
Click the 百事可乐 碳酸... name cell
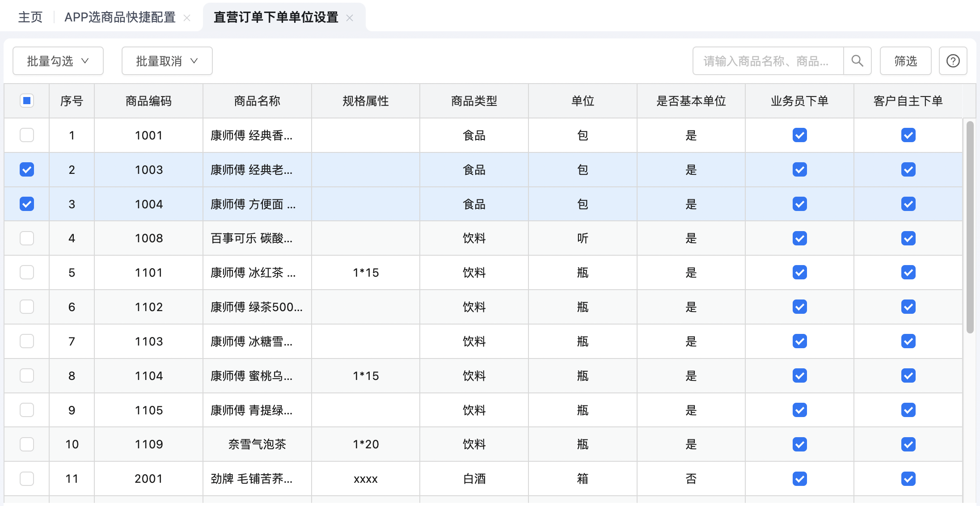[257, 238]
